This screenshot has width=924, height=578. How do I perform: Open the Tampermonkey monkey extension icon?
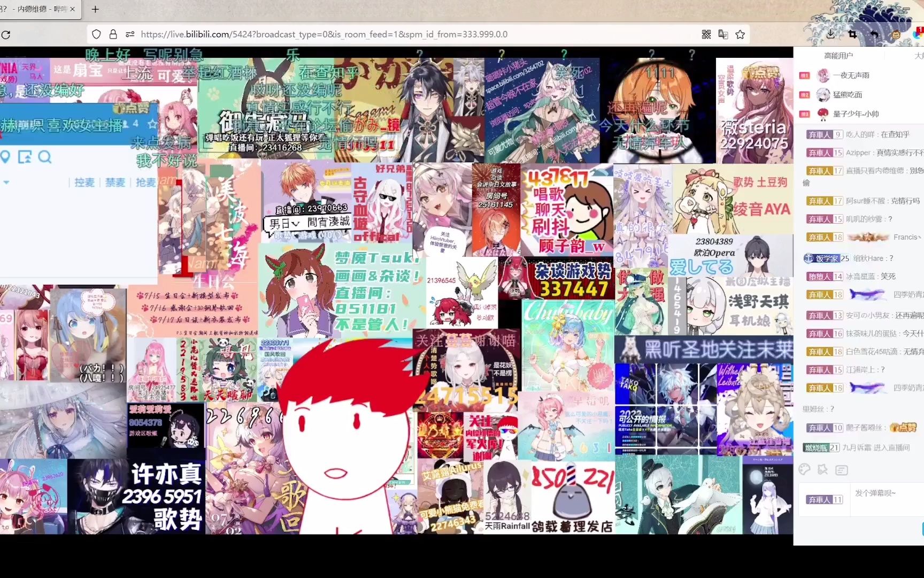(x=896, y=34)
